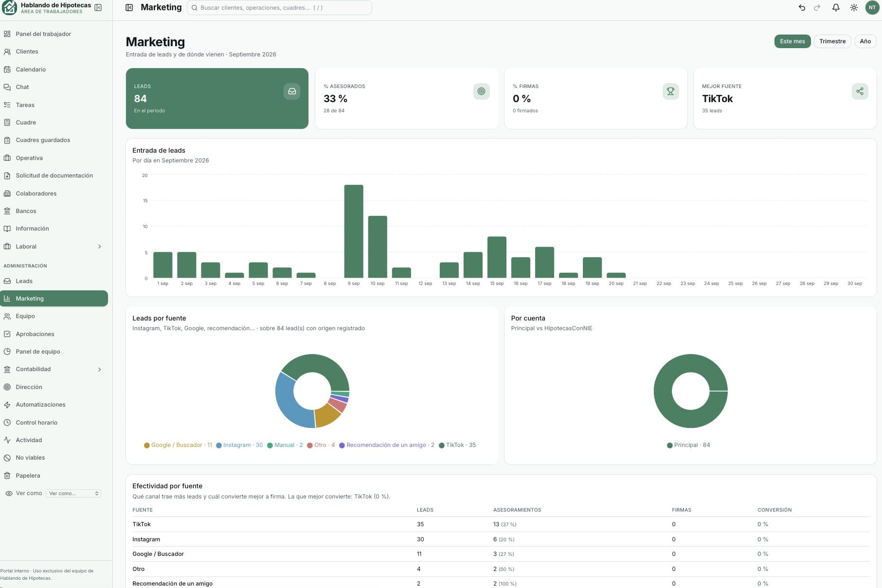Open Aprobaciones page
The height and width of the screenshot is (588, 882).
click(54, 334)
